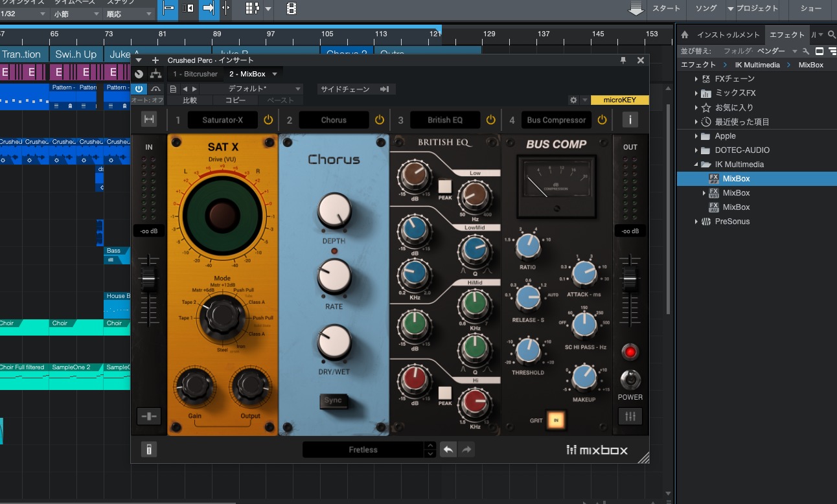Click the MixBox IN level fader
The width and height of the screenshot is (837, 504).
149,280
